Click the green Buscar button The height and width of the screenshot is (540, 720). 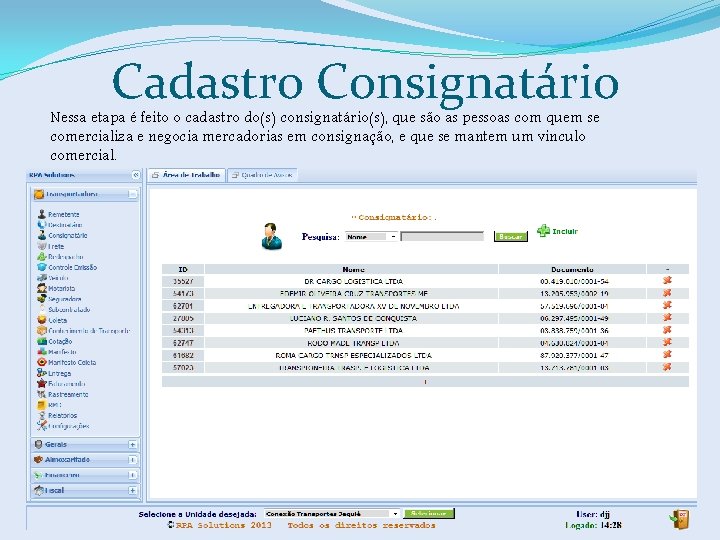(x=511, y=236)
